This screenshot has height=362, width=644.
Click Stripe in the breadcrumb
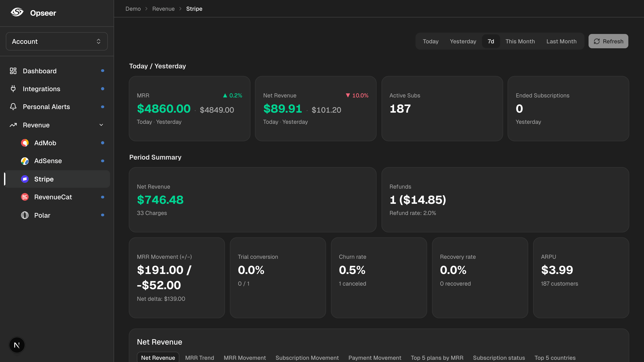[x=194, y=9]
